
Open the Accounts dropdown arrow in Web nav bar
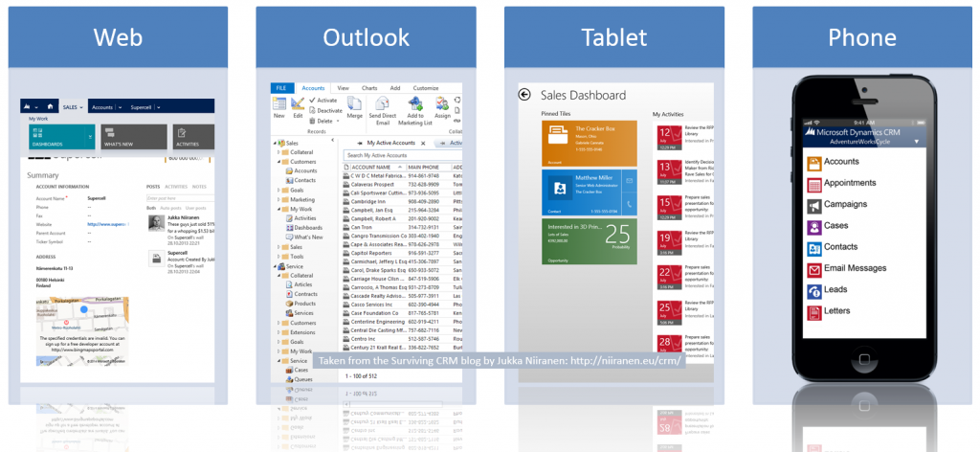pos(120,107)
